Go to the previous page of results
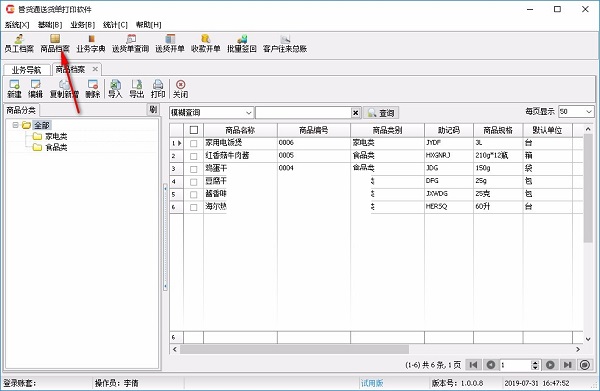Screen dimensions: 600x391 pos(491,365)
